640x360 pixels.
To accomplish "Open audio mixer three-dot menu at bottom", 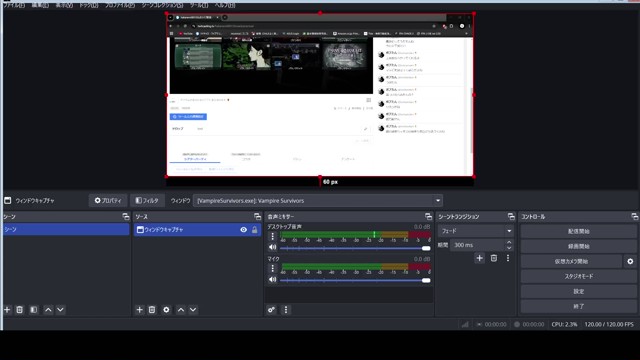I will pyautogui.click(x=286, y=310).
